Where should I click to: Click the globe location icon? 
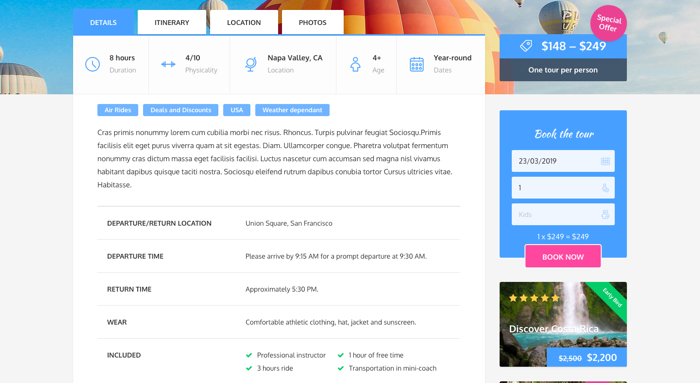coord(251,64)
